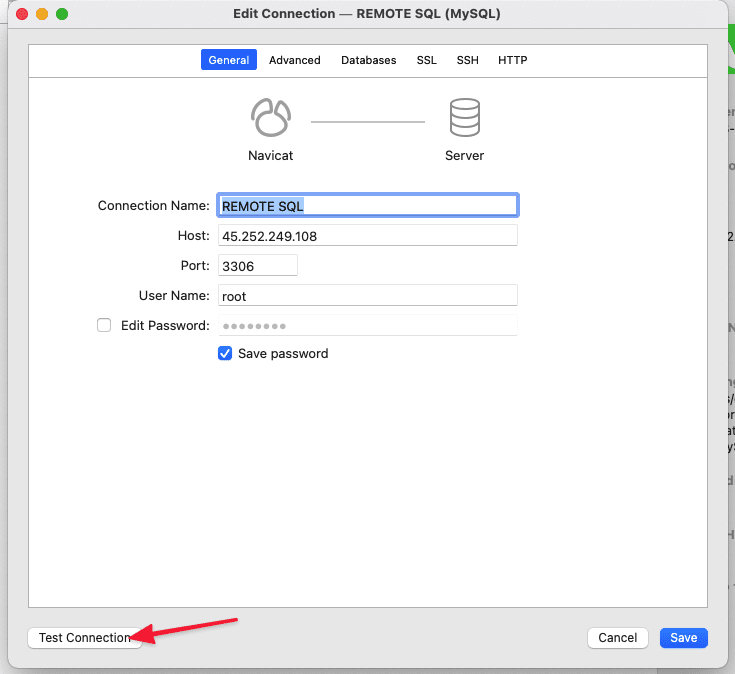
Task: Click Cancel to discard changes
Action: 617,637
